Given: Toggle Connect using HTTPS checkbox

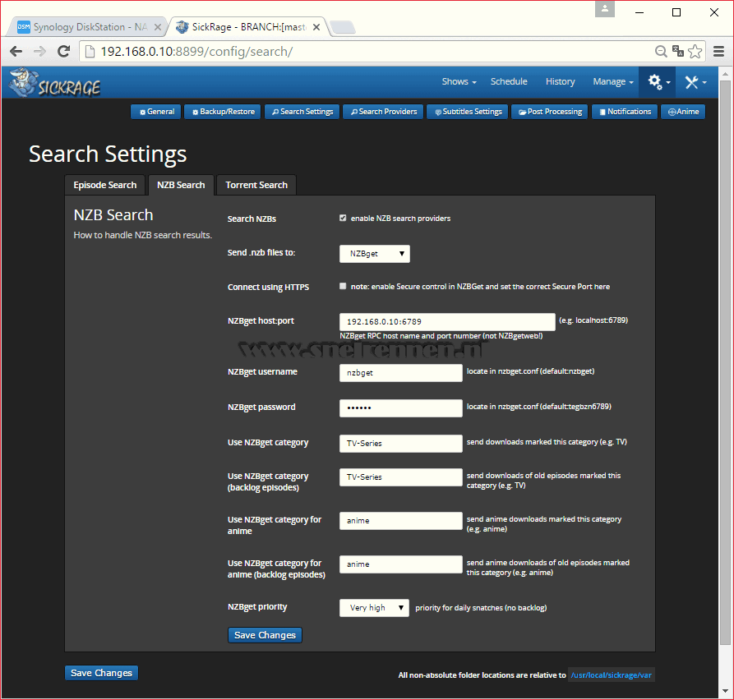Looking at the screenshot, I should pyautogui.click(x=343, y=287).
